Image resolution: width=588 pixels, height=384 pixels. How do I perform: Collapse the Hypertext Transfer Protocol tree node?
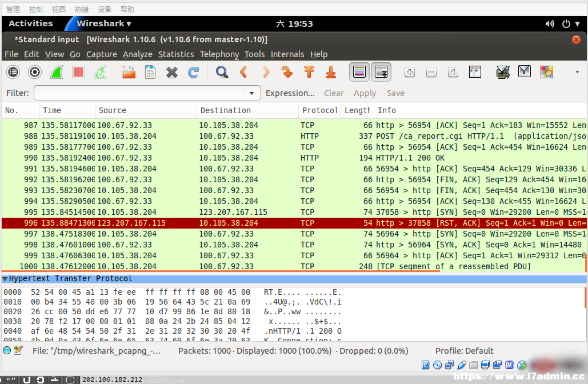[x=5, y=279]
